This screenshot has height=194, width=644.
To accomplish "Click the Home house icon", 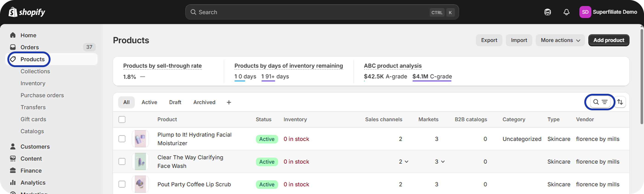I will pos(13,35).
